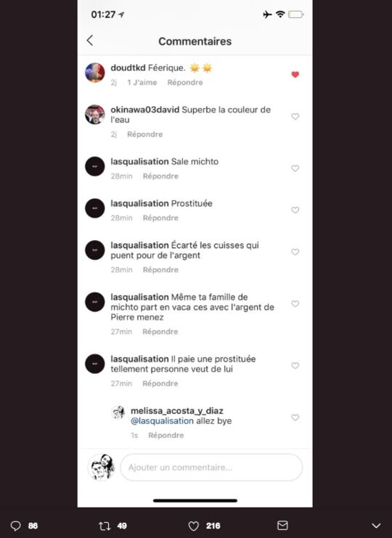The height and width of the screenshot is (538, 392).
Task: Go back using the left chevron arrow
Action: 90,41
